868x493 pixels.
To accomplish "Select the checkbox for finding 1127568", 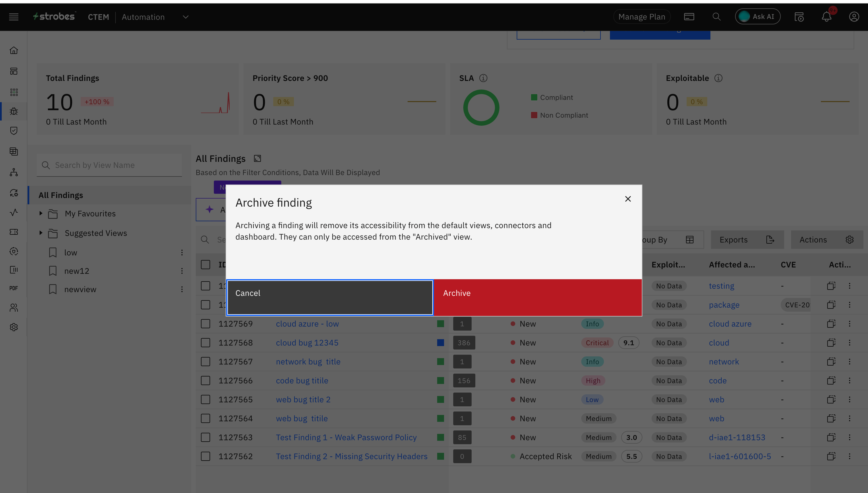I will [205, 343].
